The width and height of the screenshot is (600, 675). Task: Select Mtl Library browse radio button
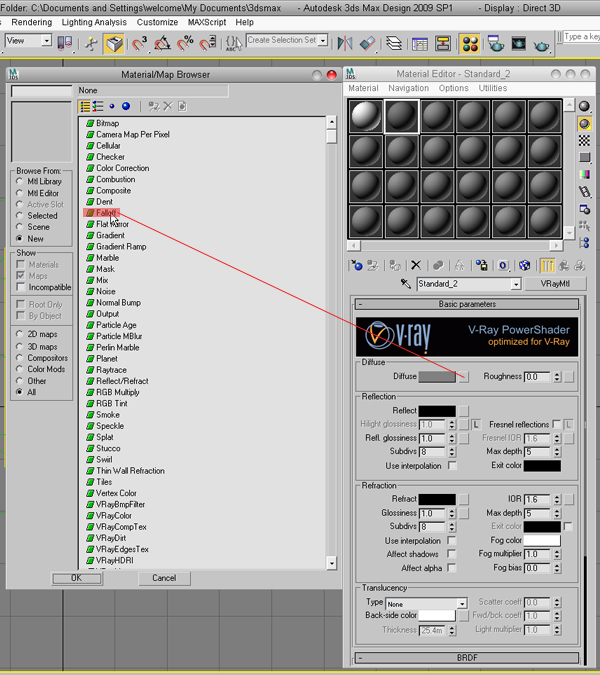tap(19, 181)
